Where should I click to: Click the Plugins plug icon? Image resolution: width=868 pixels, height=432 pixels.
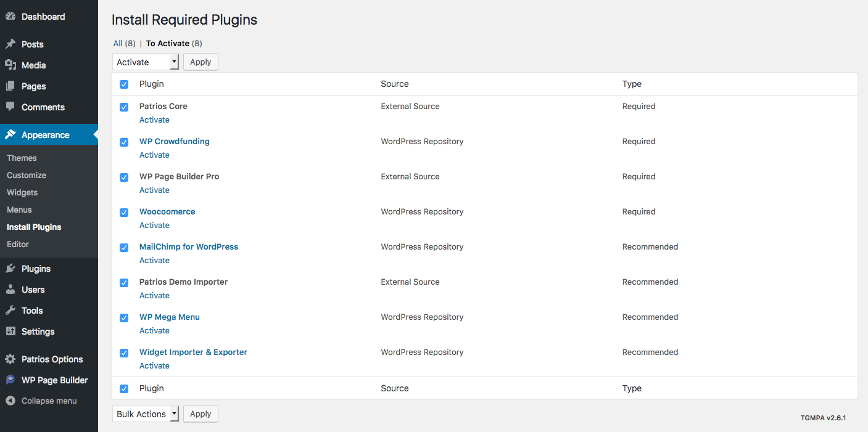[10, 269]
